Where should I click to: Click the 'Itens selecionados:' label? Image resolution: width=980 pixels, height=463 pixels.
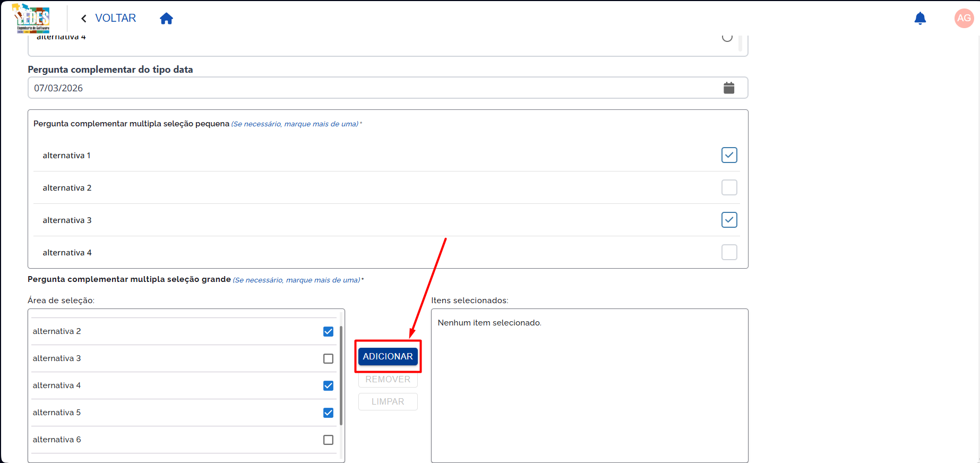pyautogui.click(x=469, y=301)
